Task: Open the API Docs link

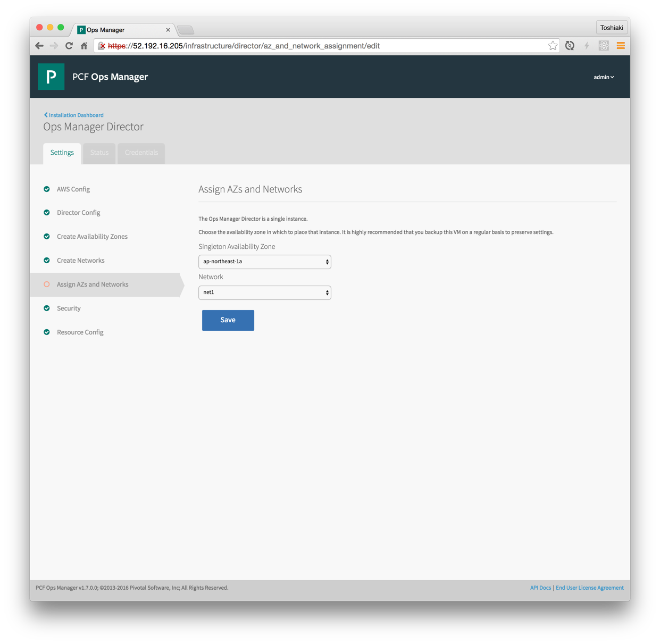Action: tap(540, 588)
